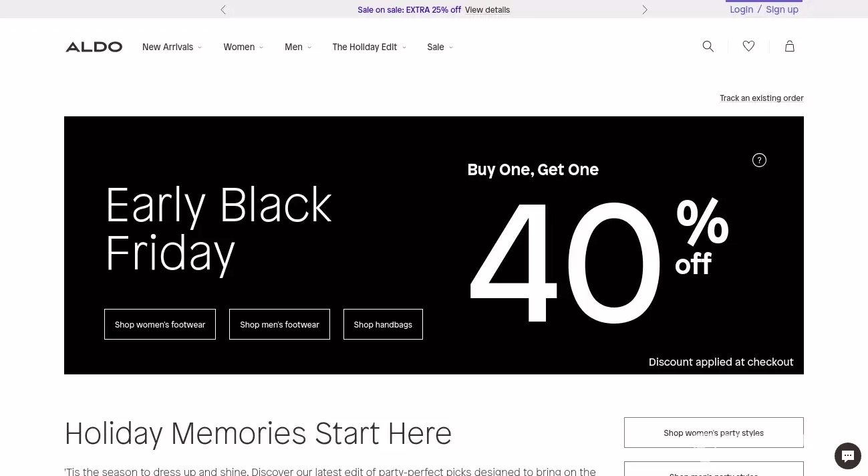
Task: Expand the New Arrivals menu
Action: pyautogui.click(x=172, y=47)
